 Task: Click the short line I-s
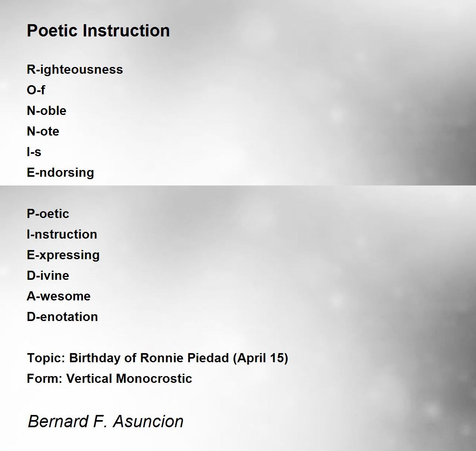tap(34, 152)
